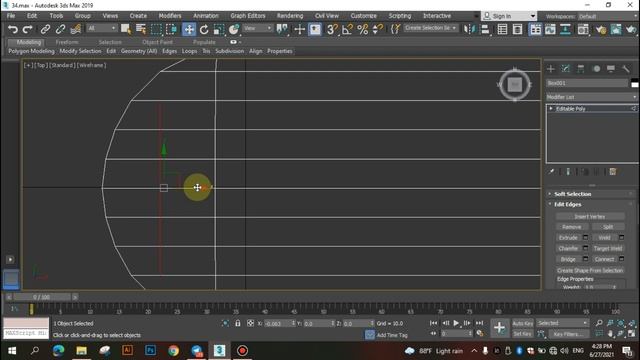
Task: Toggle the Ribbon display icon
Action: coord(536,29)
